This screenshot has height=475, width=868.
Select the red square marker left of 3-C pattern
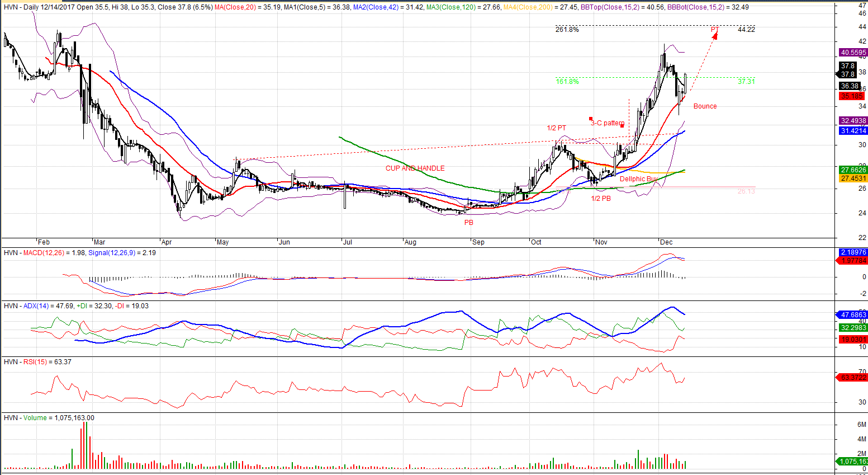pyautogui.click(x=591, y=119)
